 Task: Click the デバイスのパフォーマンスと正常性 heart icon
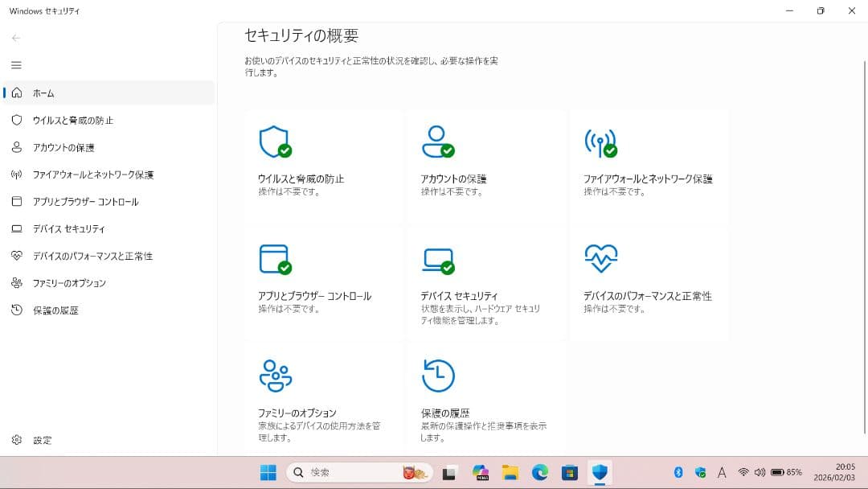[600, 259]
